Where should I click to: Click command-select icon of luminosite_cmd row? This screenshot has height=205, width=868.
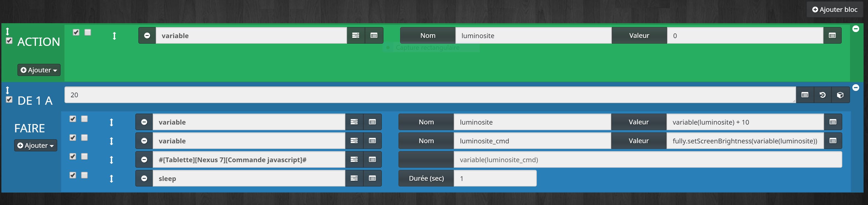point(372,141)
